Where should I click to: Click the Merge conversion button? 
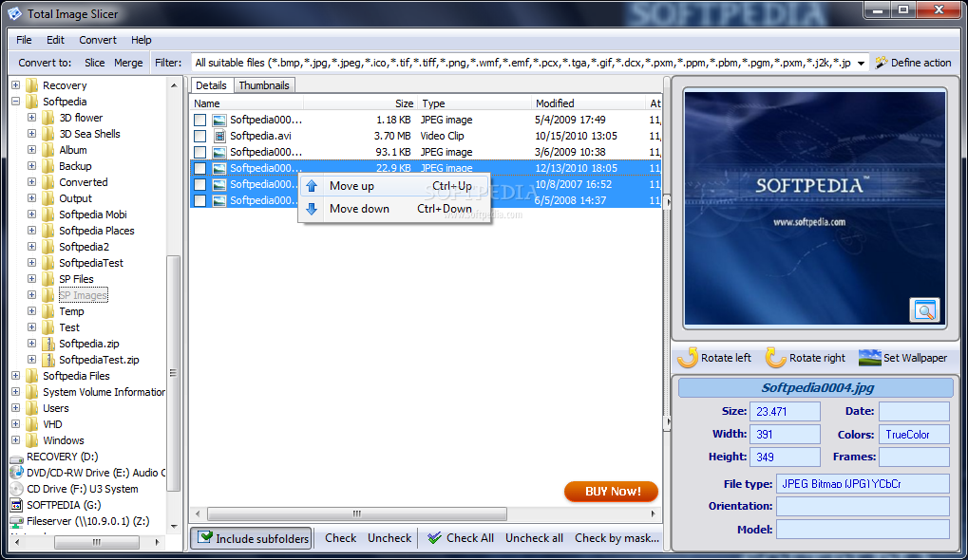coord(128,63)
